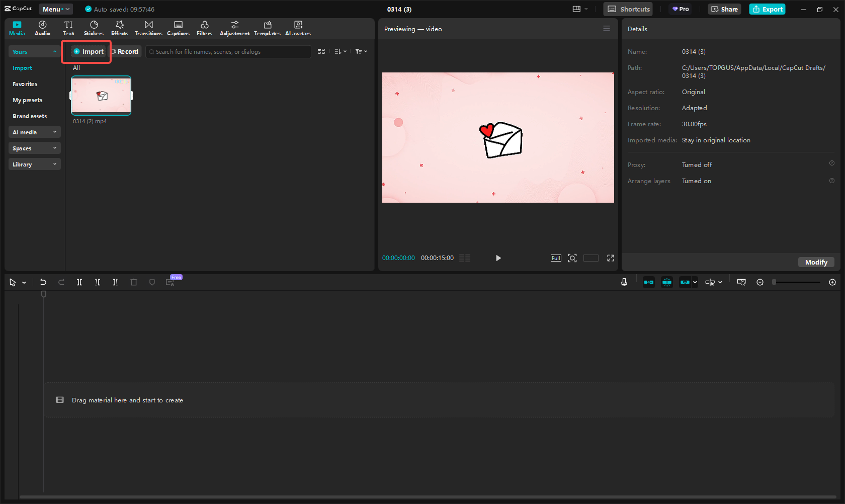Toggle clip linkage

tap(685, 282)
